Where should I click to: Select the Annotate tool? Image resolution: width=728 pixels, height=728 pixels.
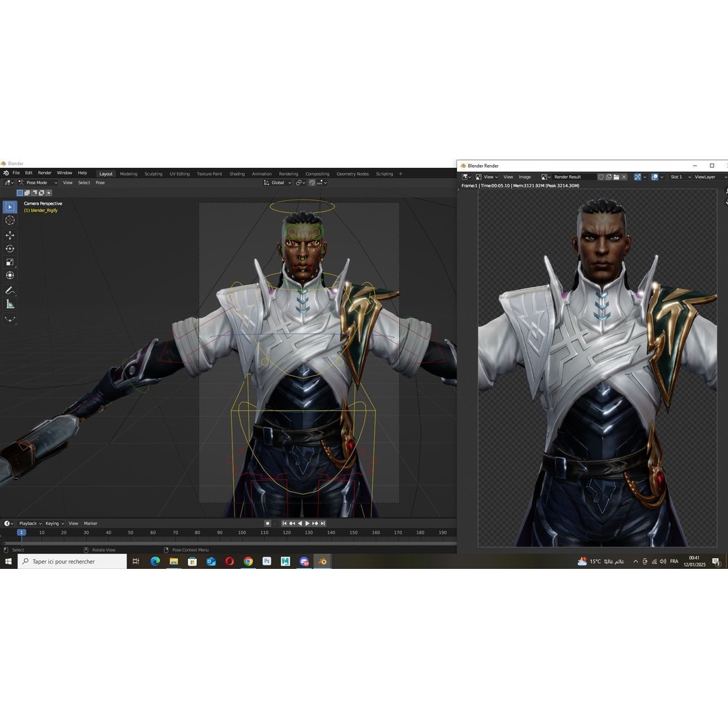(x=9, y=291)
